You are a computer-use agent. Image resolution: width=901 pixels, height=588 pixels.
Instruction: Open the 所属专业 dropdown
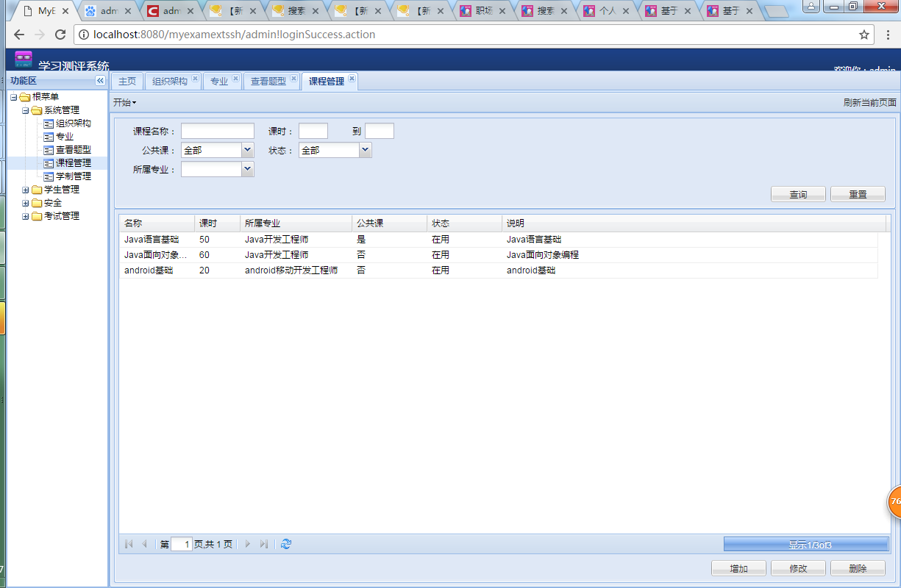click(x=247, y=168)
